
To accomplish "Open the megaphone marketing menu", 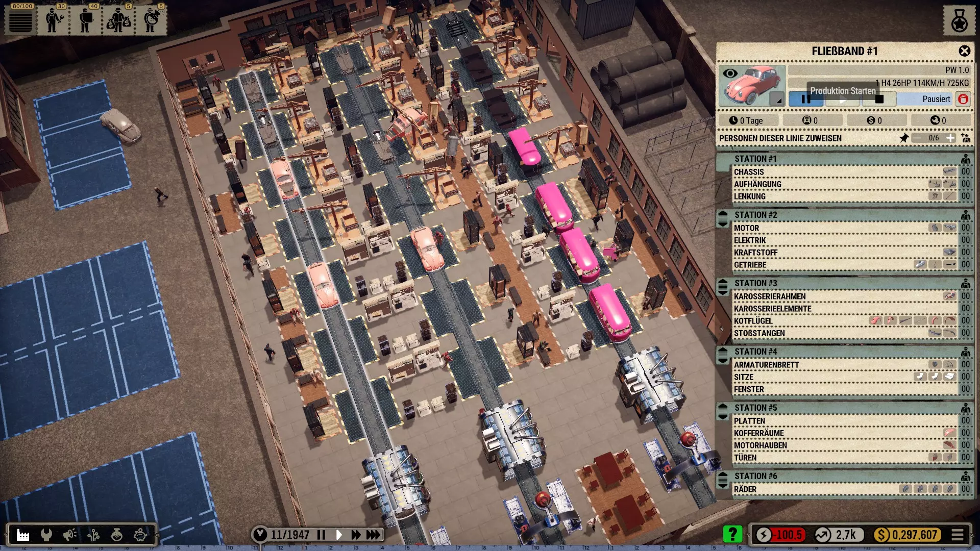I will [x=70, y=535].
